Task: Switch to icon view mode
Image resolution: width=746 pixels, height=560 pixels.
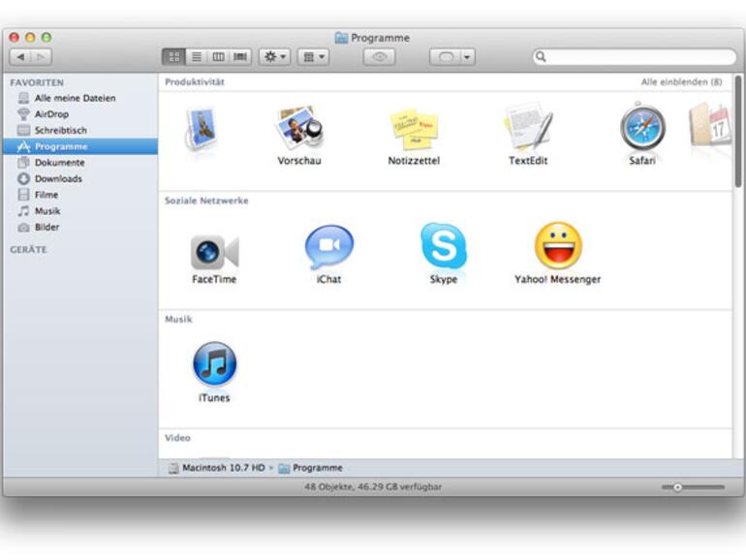Action: (x=174, y=57)
